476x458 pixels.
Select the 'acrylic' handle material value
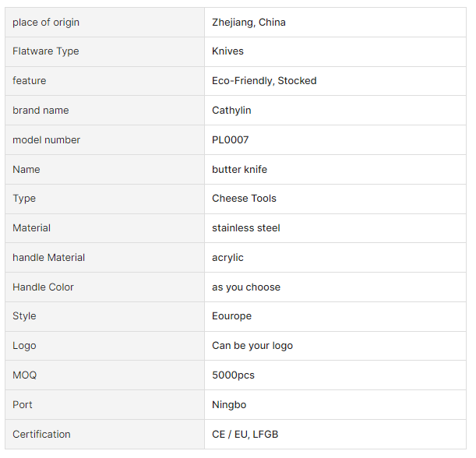tap(227, 258)
